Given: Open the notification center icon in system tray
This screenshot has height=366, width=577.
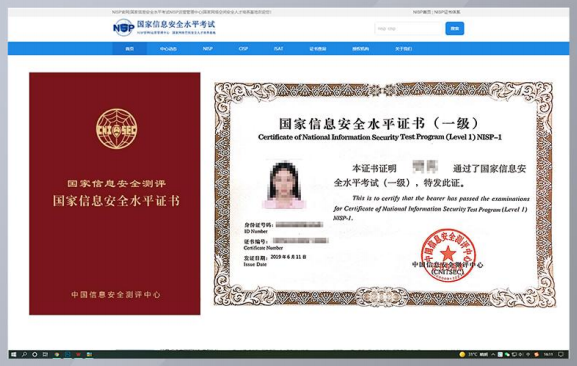Looking at the screenshot, I should [x=561, y=355].
